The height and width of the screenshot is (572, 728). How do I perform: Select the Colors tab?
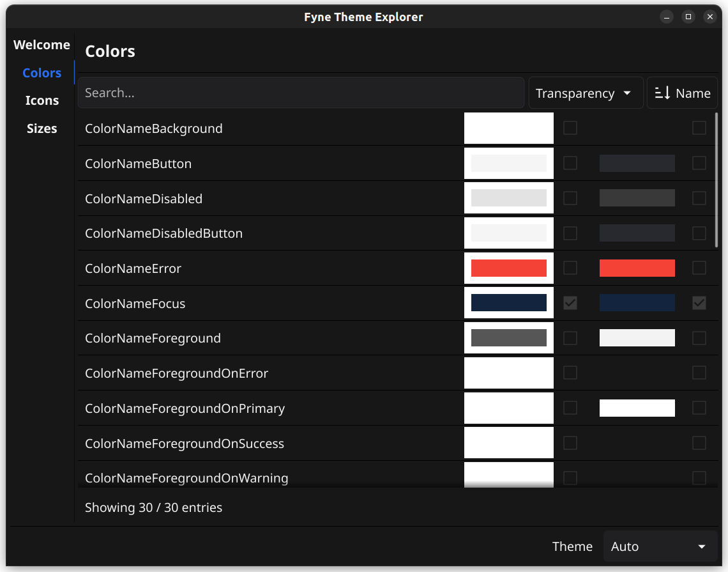[42, 73]
